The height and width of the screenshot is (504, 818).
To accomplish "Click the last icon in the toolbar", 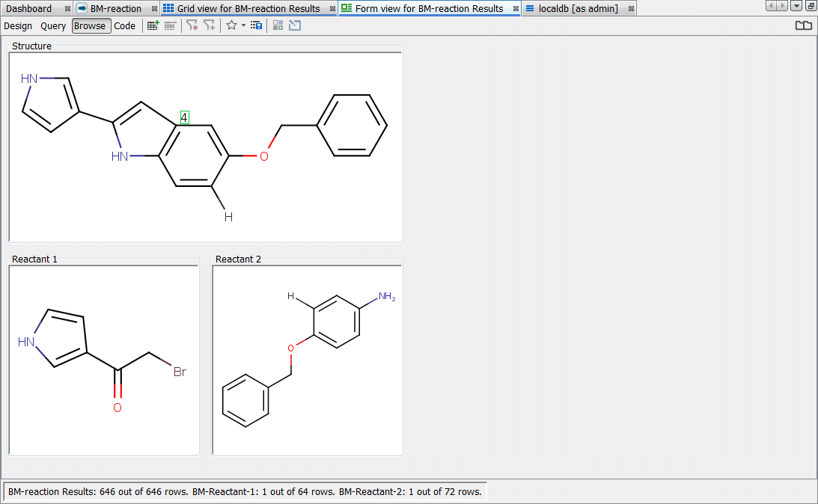I will click(295, 25).
